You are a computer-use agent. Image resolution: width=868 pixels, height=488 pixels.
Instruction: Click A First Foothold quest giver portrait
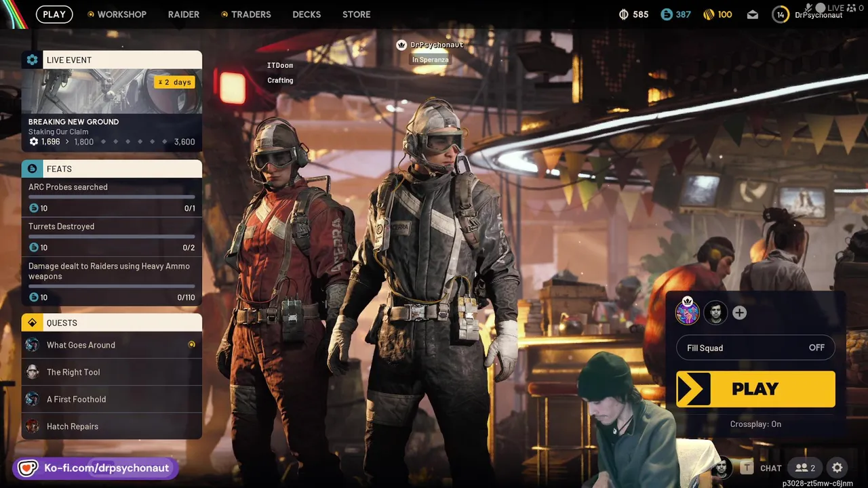[33, 399]
